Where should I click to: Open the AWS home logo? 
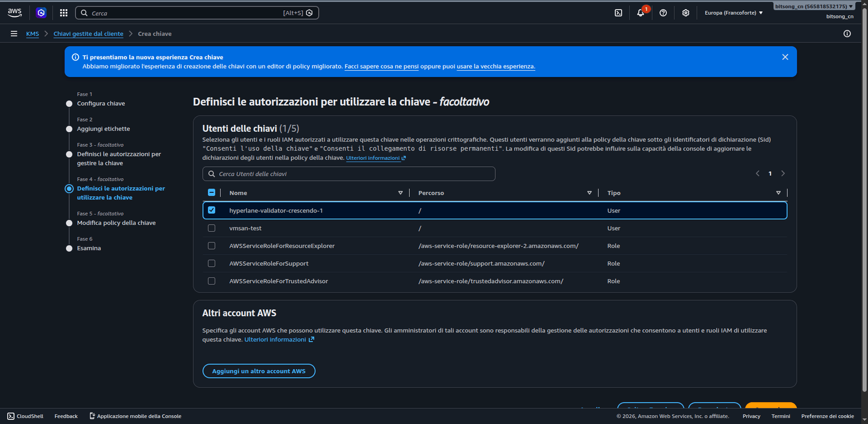click(14, 12)
